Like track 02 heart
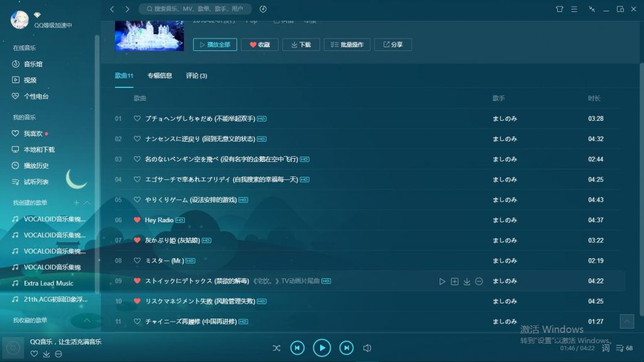Viewport: 644px width, 362px height. click(x=137, y=139)
